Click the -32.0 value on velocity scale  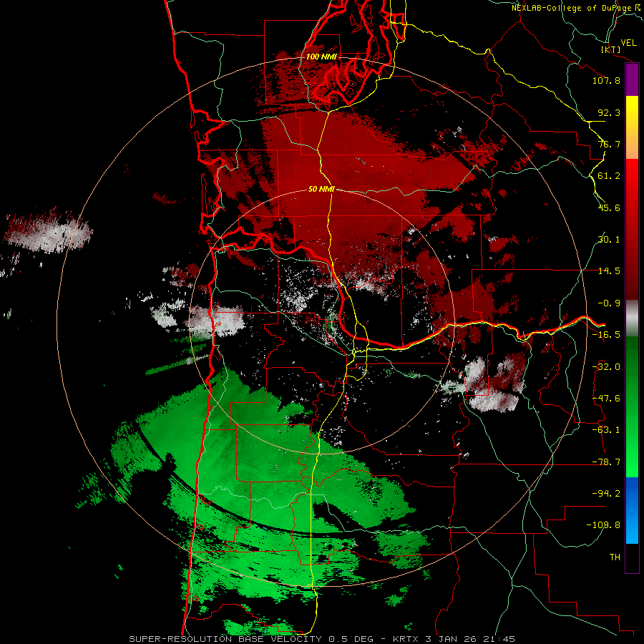point(606,367)
